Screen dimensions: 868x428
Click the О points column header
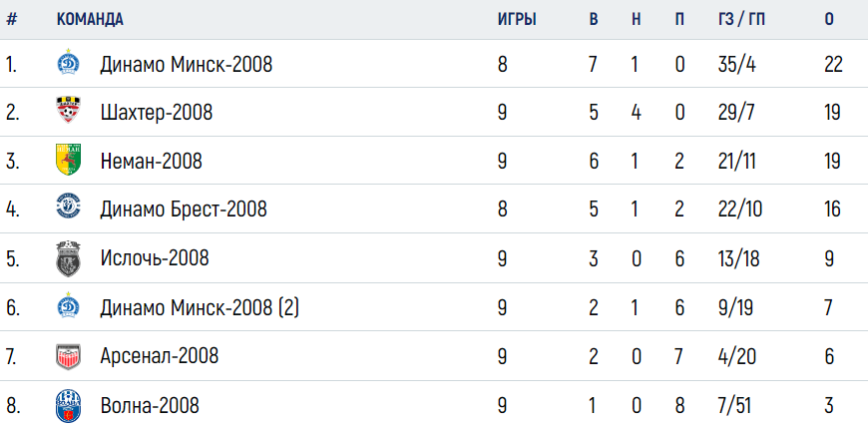tap(829, 19)
